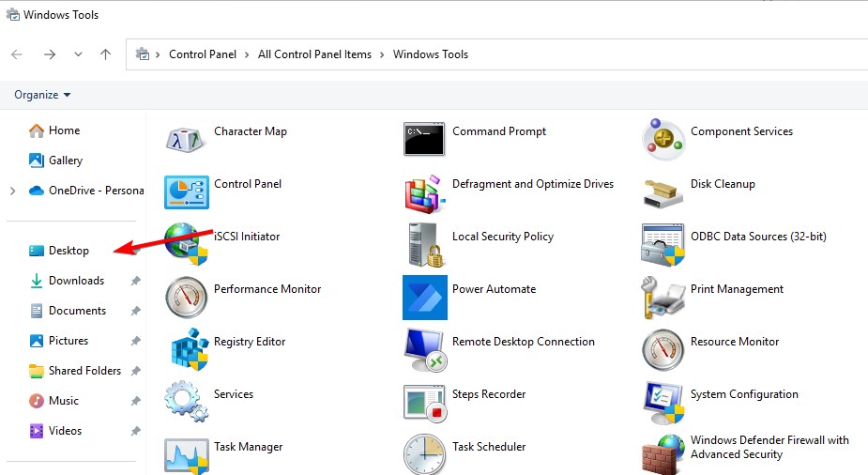
Task: Click All Control Panel Items breadcrumb
Action: [314, 54]
